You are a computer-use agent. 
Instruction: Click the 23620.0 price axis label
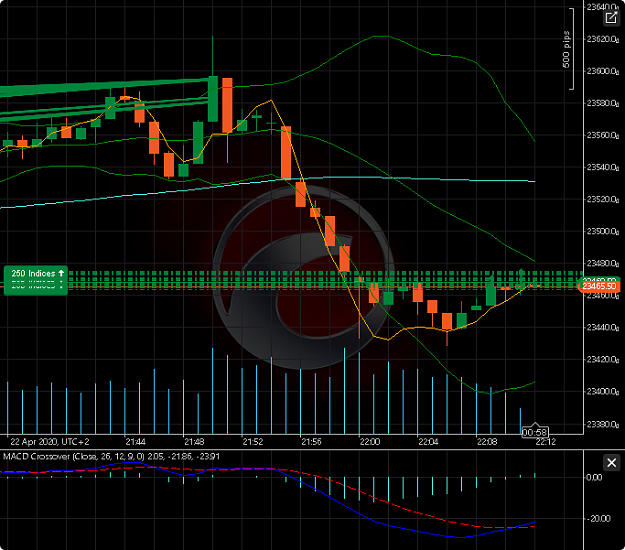pos(603,39)
